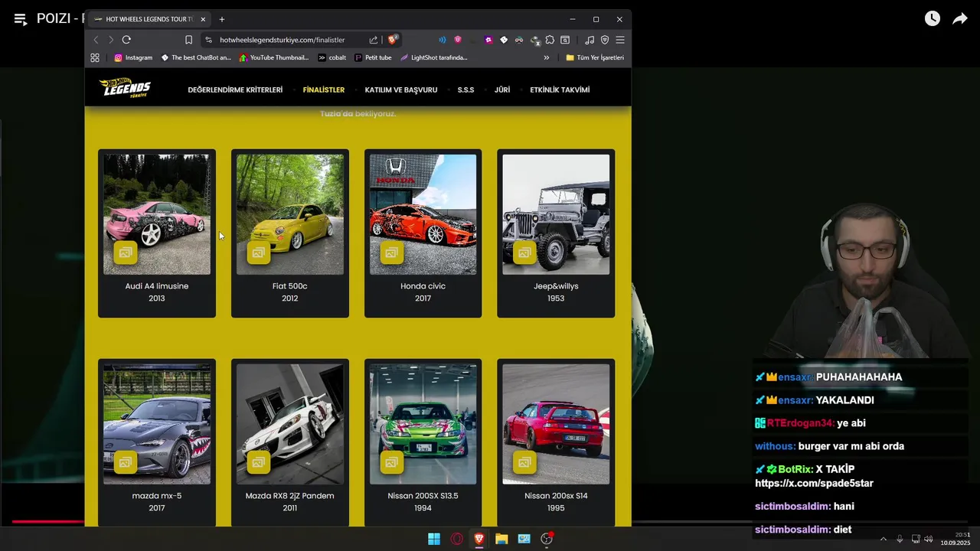This screenshot has height=551, width=980.
Task: Open the ETKİNLİK TAKVİMİ menu item
Action: pos(560,90)
